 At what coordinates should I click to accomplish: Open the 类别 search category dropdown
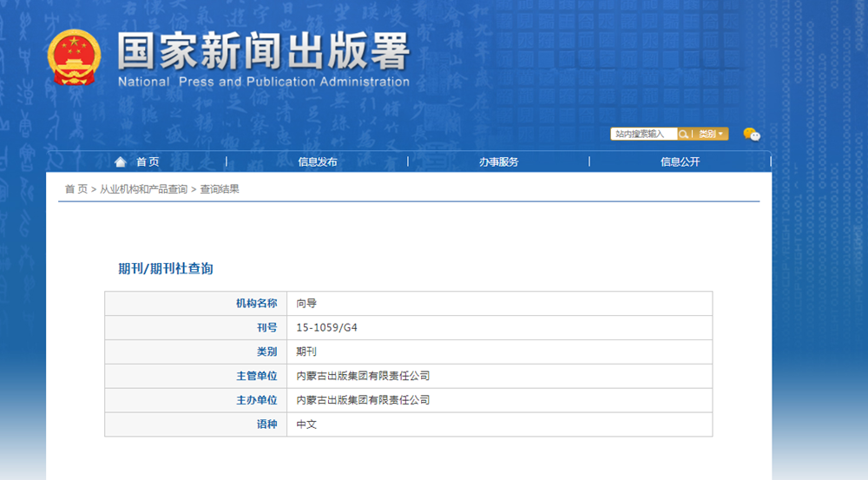[711, 134]
